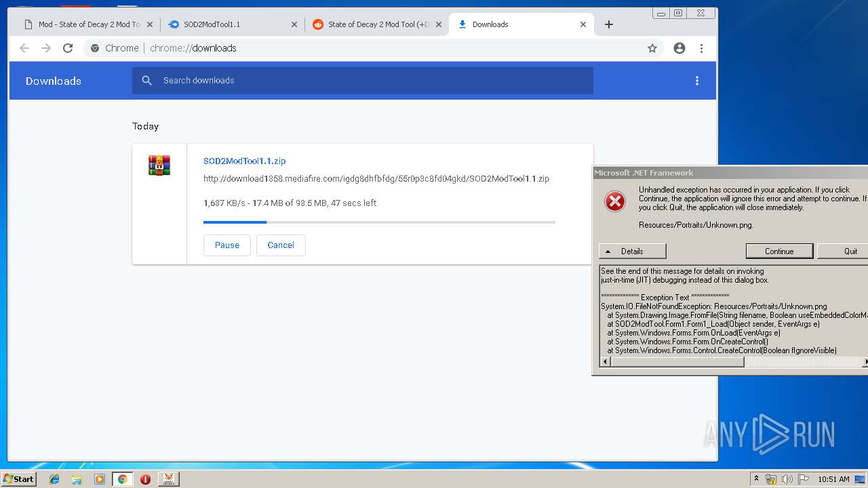Go forward in Chrome
The width and height of the screenshot is (868, 488).
(46, 48)
